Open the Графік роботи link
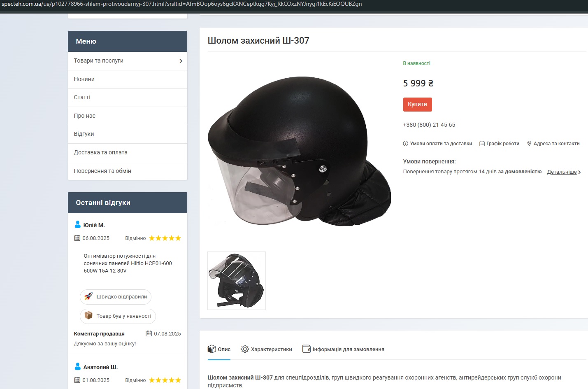The height and width of the screenshot is (389, 588). point(503,144)
